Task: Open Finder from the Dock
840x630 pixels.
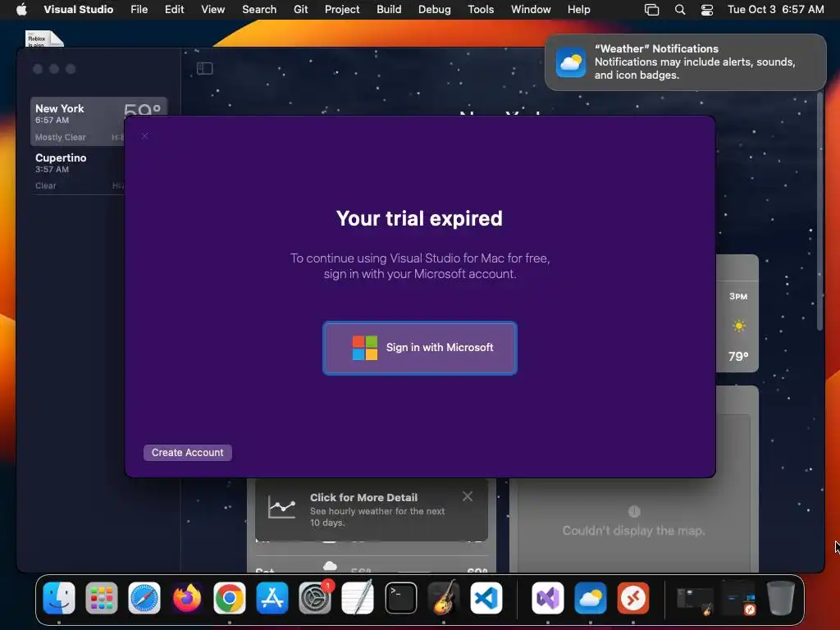Action: coord(59,598)
